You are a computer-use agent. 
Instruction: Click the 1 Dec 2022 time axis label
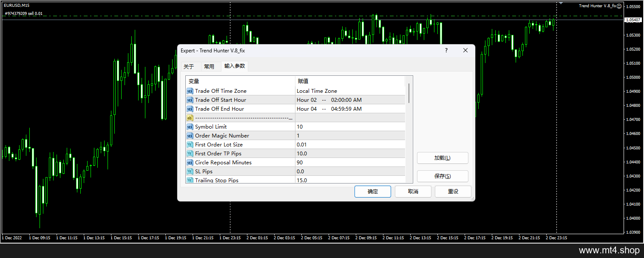11,238
